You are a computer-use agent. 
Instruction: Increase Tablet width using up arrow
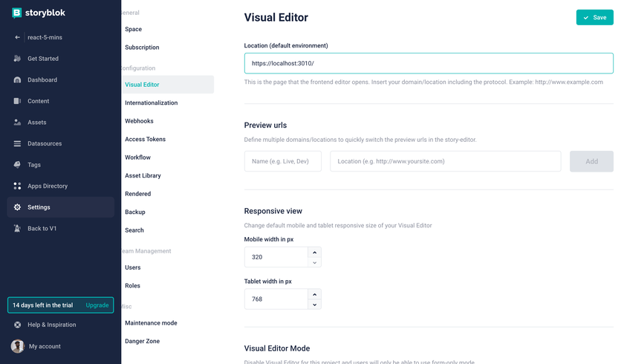314,294
